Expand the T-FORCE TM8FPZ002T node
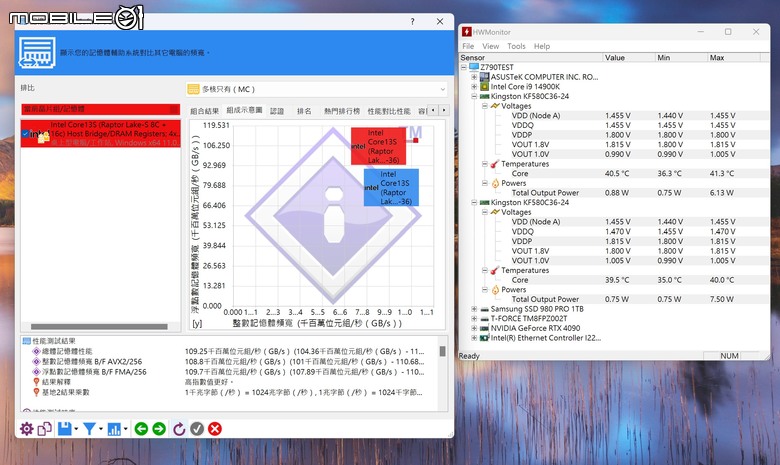780x465 pixels. 474,318
